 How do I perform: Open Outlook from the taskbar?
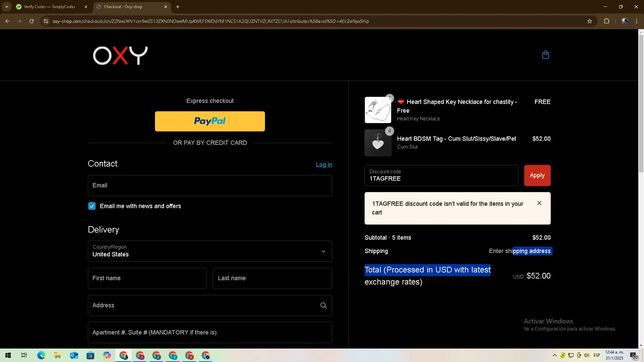point(74,356)
